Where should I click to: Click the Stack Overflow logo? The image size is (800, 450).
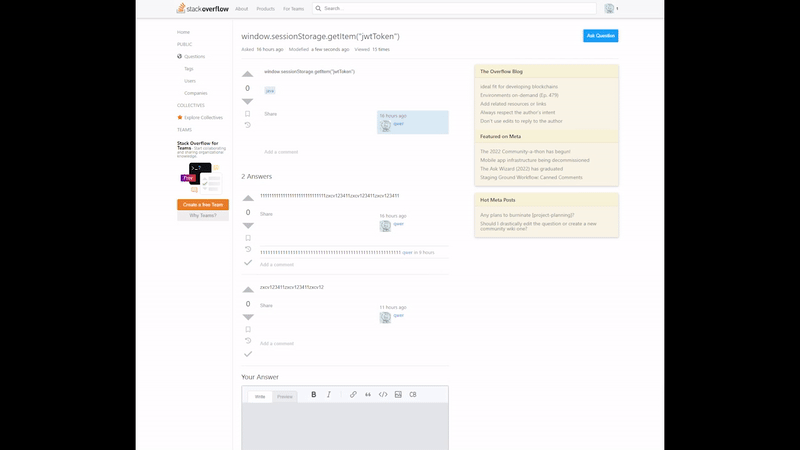pyautogui.click(x=203, y=8)
